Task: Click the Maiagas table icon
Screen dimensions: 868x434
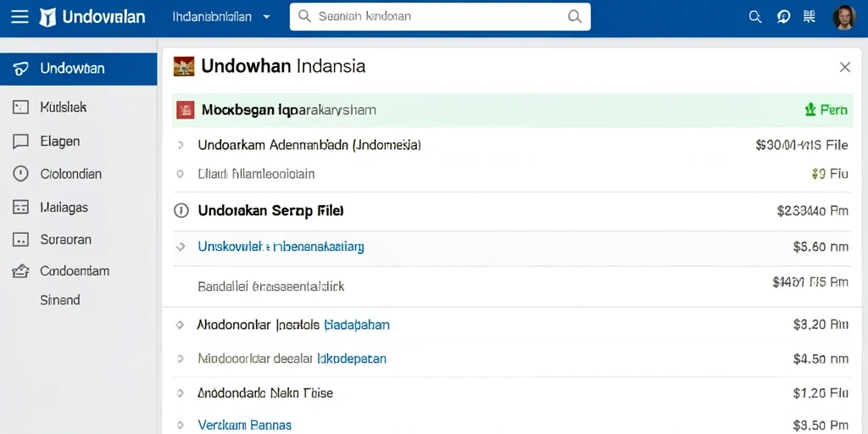Action: point(20,208)
